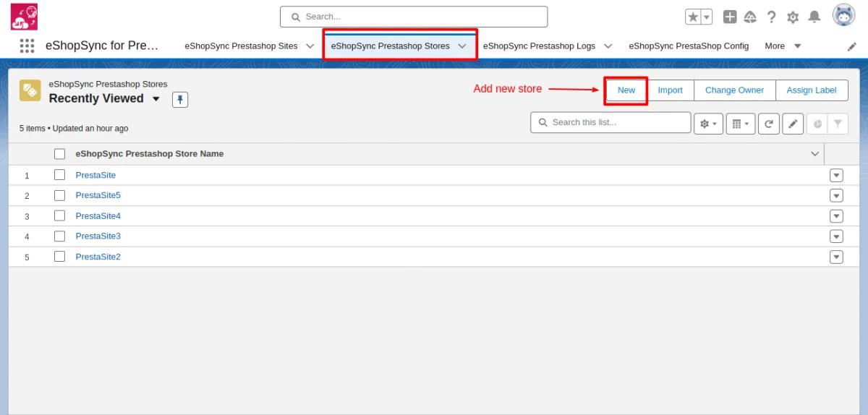Expand Prestashop Sites tab chevron
The image size is (868, 415).
[x=310, y=46]
